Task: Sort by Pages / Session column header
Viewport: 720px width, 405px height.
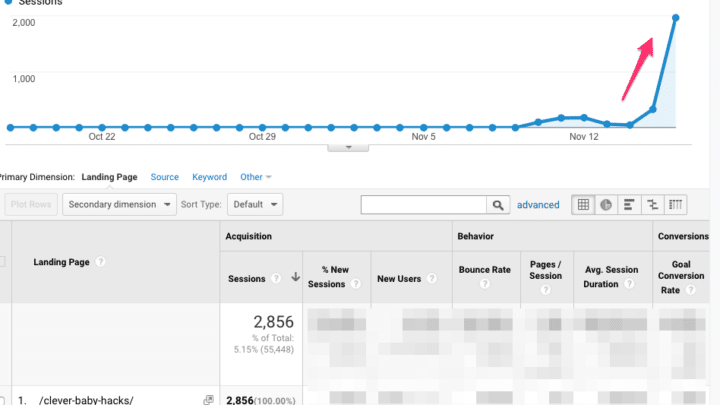Action: [546, 270]
